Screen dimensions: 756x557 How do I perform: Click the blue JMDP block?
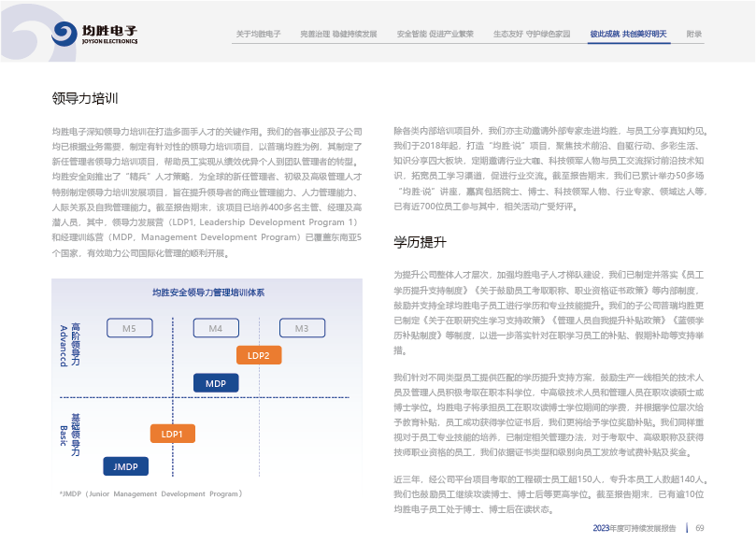click(125, 465)
